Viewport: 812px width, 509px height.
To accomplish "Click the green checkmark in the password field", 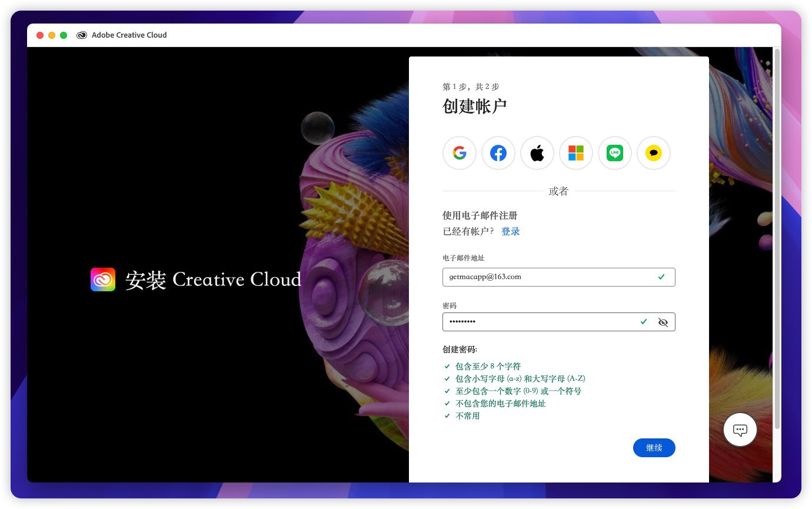I will [644, 322].
